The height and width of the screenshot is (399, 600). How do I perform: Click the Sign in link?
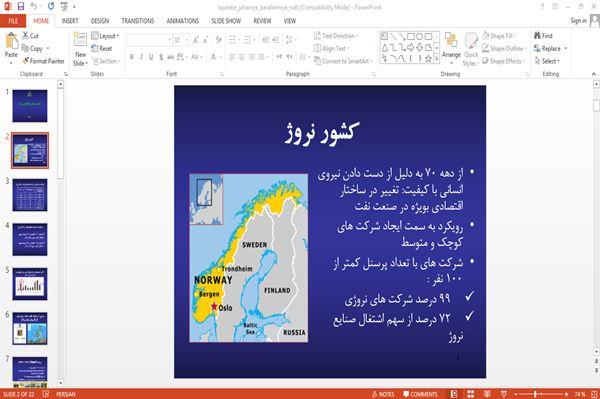click(578, 21)
